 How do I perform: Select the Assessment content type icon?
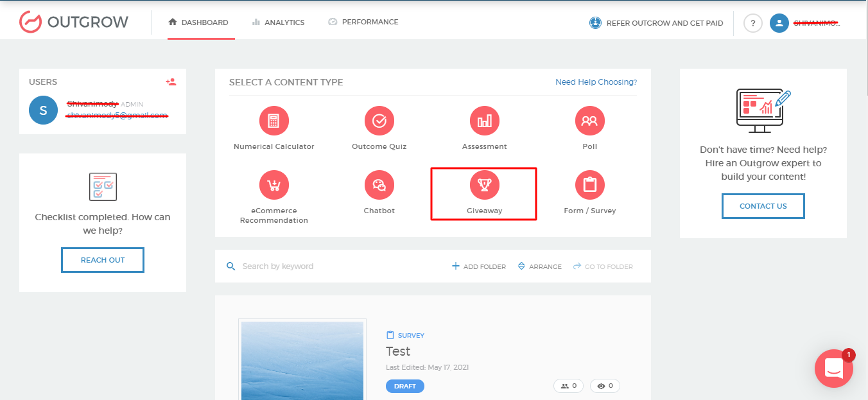[x=485, y=121]
